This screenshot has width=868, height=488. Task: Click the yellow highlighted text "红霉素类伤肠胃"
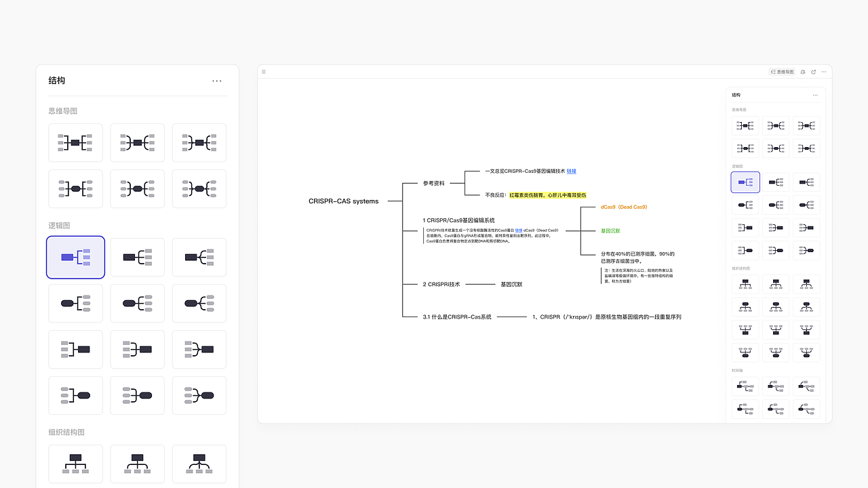click(527, 195)
